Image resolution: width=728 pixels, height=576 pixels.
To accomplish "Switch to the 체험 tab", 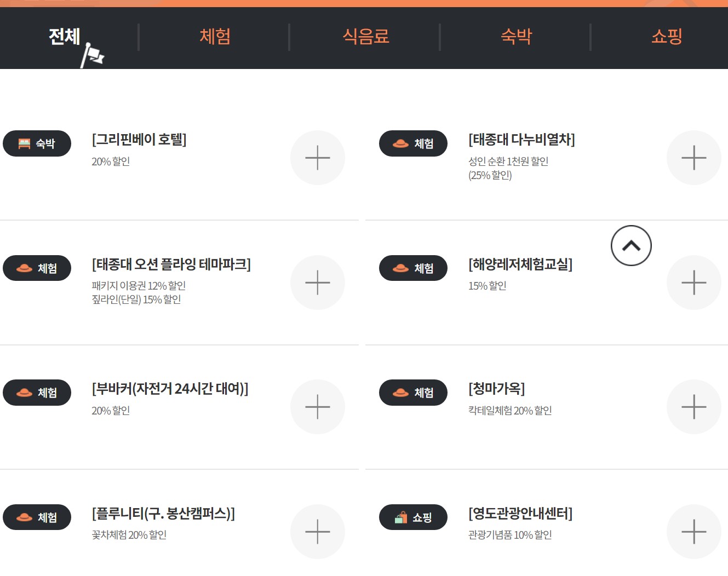I will pos(214,36).
